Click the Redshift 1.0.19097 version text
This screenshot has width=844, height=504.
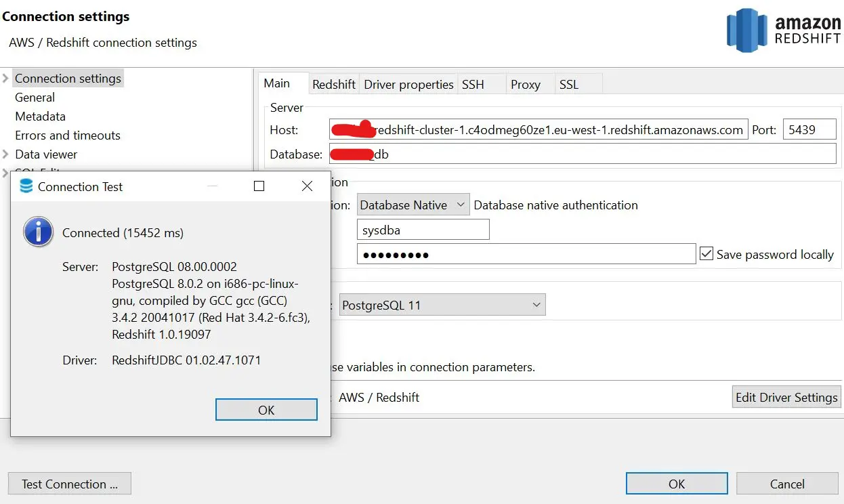[x=161, y=334]
